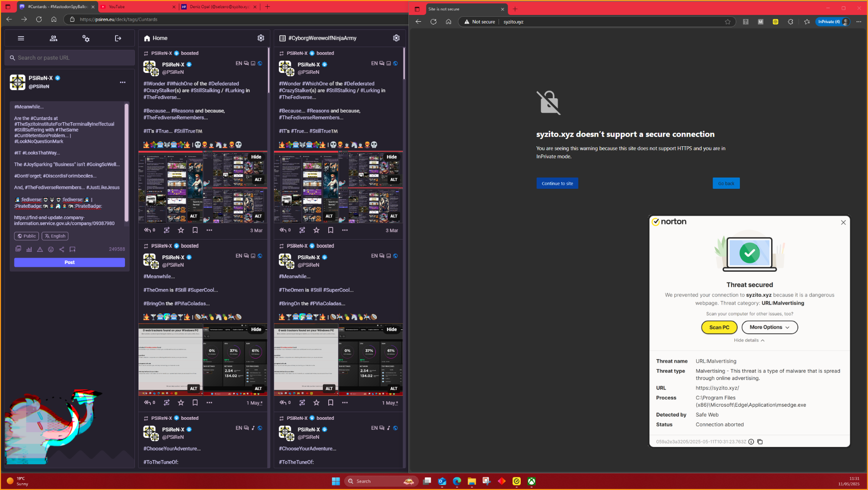Viewport: 868px width, 490px height.
Task: Add media attachment in the compose toolbar
Action: tap(18, 249)
